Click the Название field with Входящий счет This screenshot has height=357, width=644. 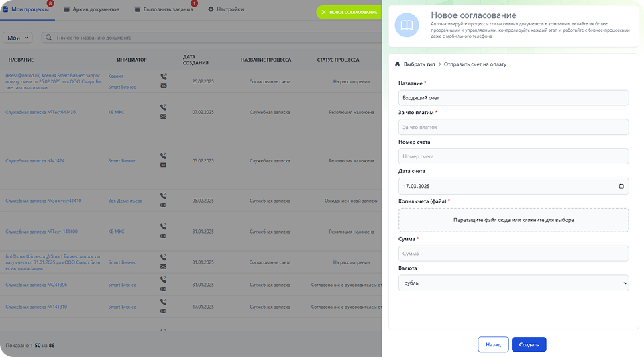pos(513,98)
